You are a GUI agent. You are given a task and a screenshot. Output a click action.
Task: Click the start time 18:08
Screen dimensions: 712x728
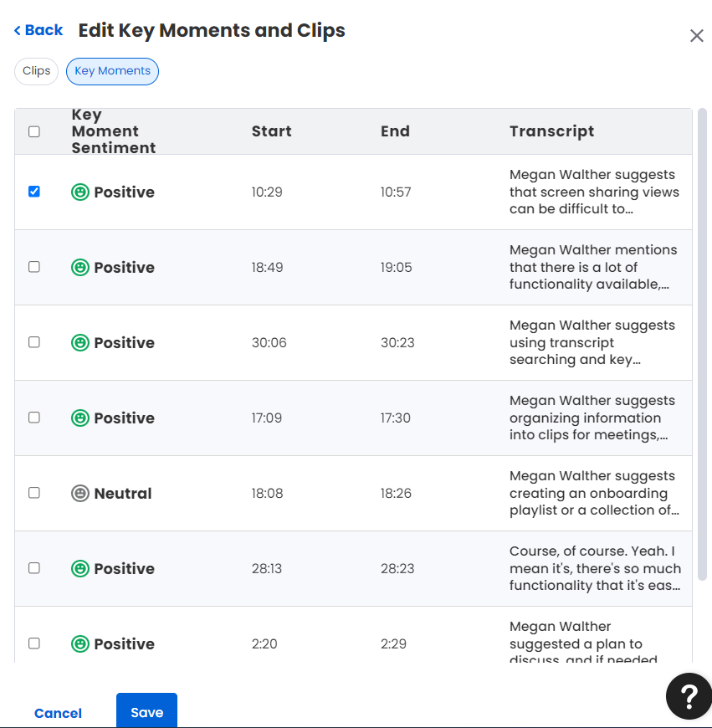coord(268,493)
